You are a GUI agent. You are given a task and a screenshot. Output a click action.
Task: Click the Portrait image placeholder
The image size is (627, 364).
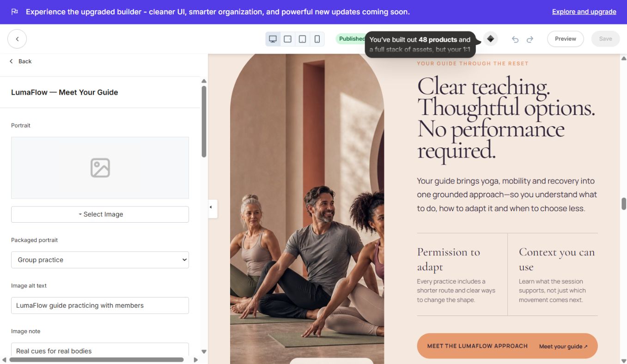tap(100, 168)
